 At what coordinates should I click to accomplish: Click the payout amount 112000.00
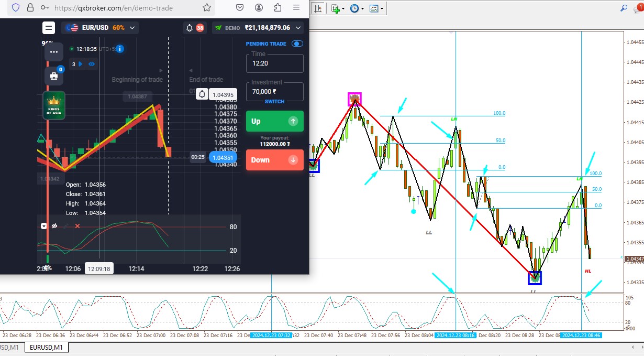(275, 144)
